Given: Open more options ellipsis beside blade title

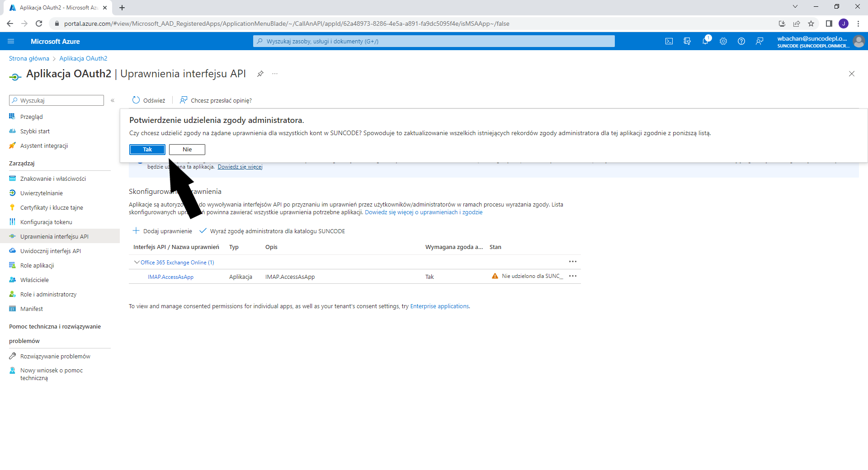Looking at the screenshot, I should tap(275, 74).
